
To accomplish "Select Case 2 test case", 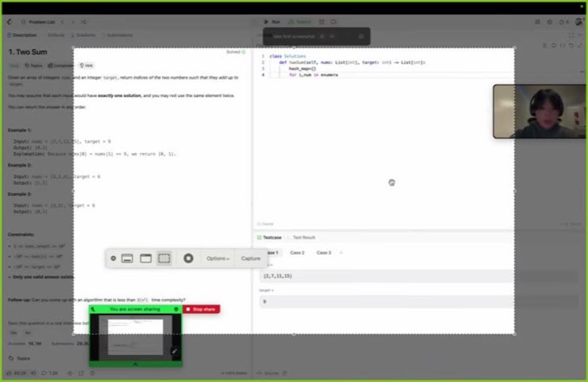I will 297,253.
